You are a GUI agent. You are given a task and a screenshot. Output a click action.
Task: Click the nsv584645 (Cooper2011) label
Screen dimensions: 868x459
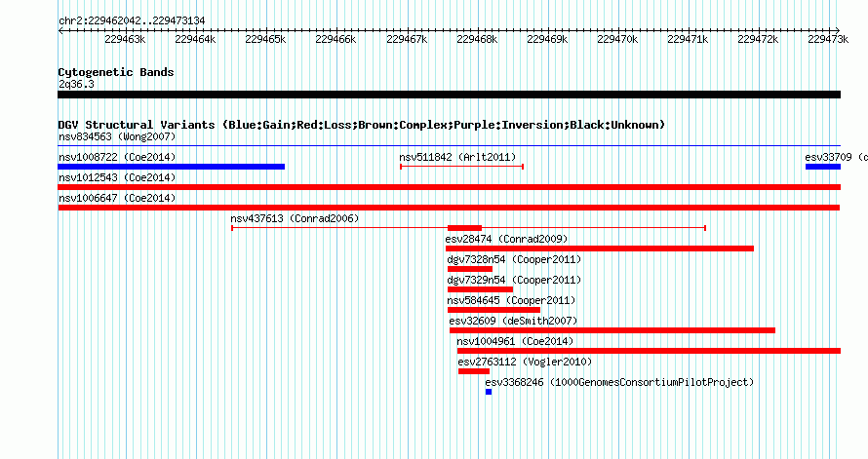511,300
